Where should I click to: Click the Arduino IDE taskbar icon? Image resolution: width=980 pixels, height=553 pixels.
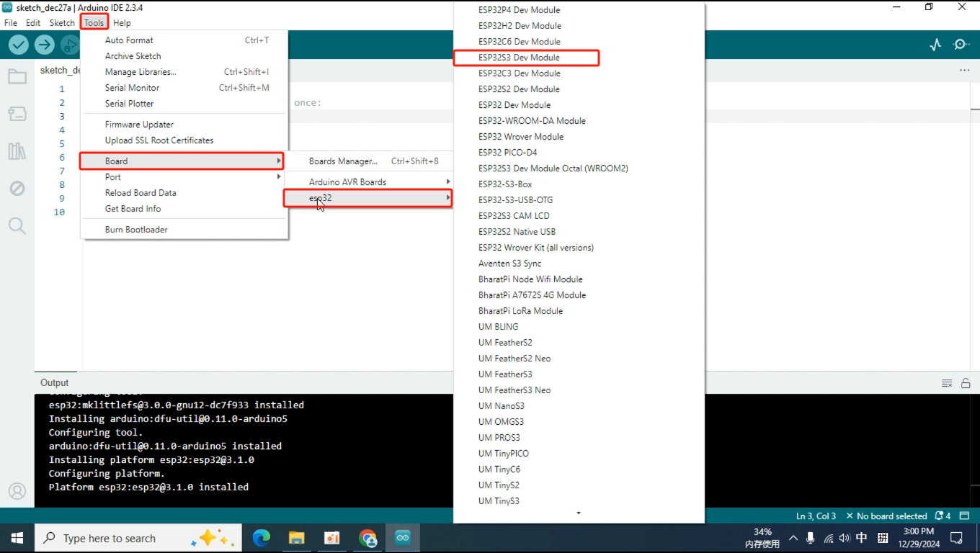[x=403, y=538]
